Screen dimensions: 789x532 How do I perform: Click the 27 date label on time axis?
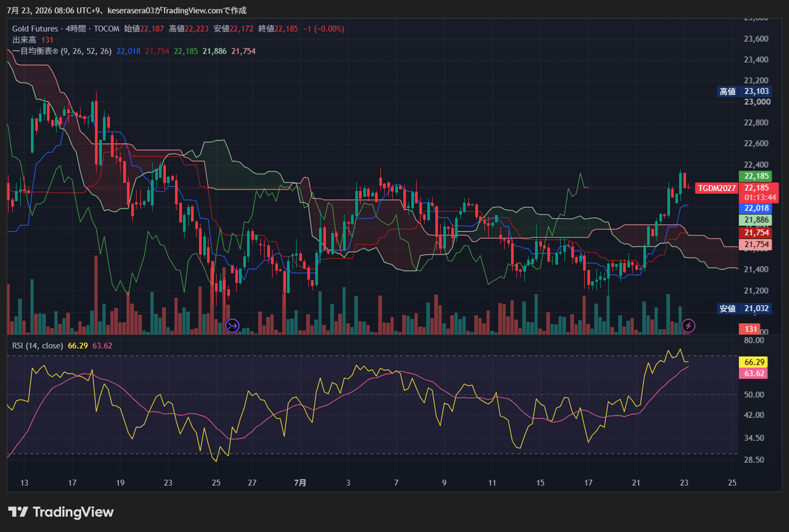(x=251, y=483)
